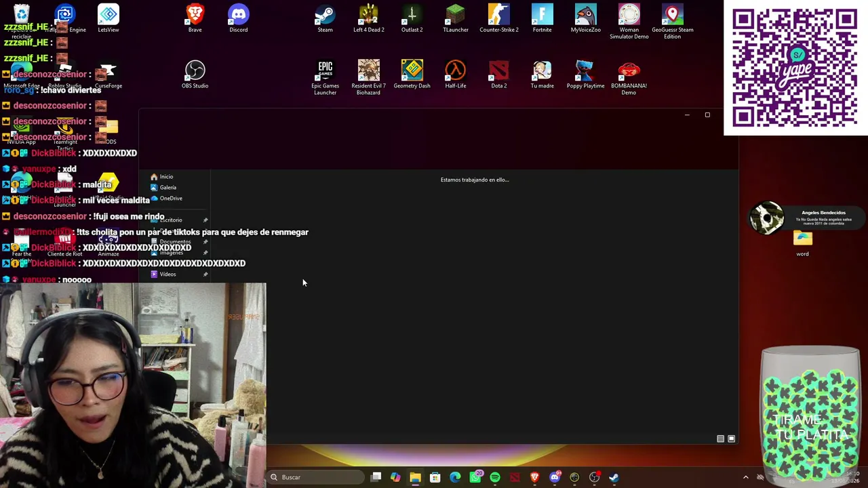This screenshot has width=868, height=488.
Task: Switch Explorer to large icons view
Action: 731,439
